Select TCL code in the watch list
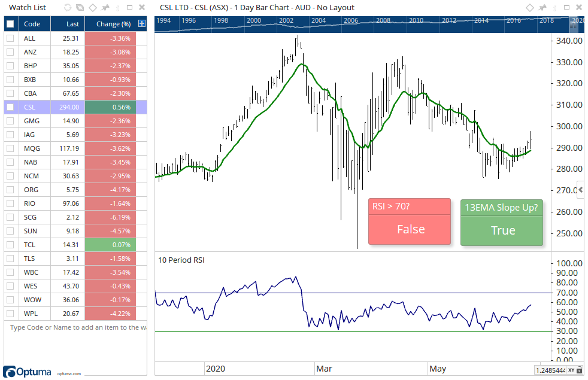The width and height of the screenshot is (588, 380). (29, 245)
